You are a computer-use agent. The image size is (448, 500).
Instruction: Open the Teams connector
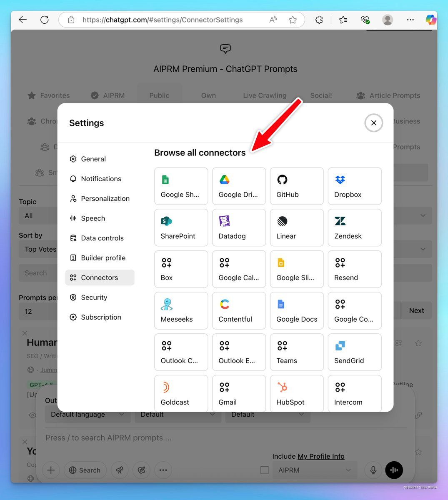tap(297, 352)
